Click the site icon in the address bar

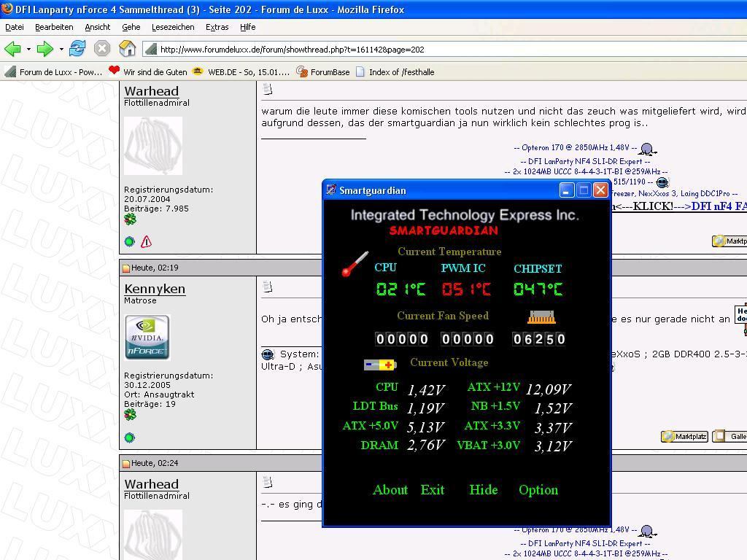[x=150, y=49]
